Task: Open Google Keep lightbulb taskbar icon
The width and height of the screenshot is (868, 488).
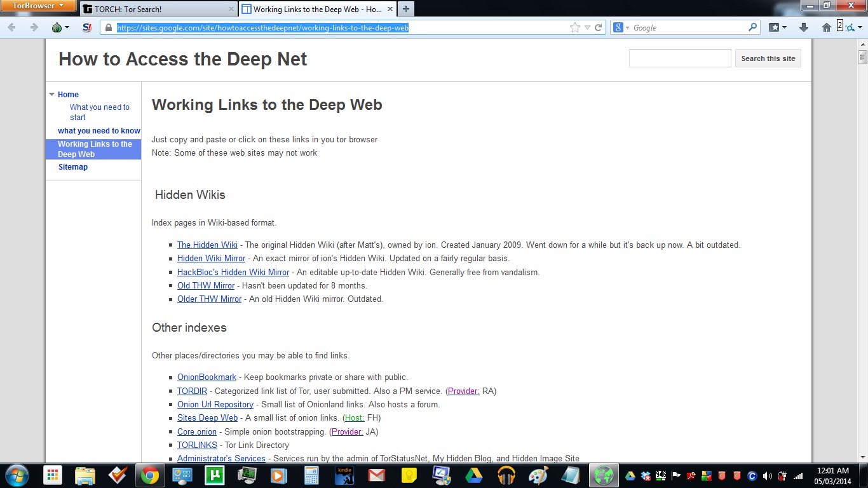Action: (409, 475)
